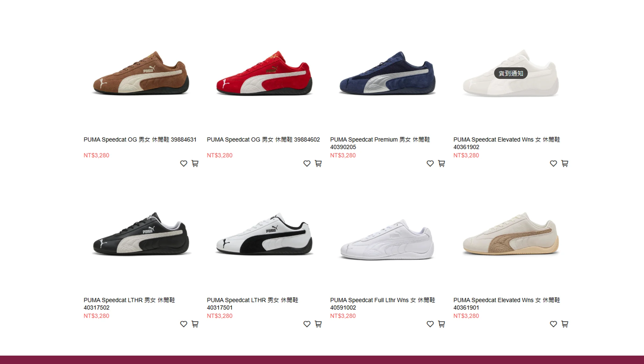This screenshot has height=364, width=644.
Task: Add navy Speedcat Premium 40390205 to cart
Action: [x=441, y=164]
